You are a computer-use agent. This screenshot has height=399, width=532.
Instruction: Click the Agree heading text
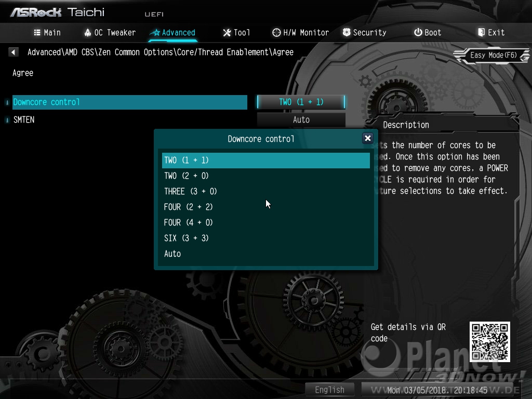(x=23, y=73)
